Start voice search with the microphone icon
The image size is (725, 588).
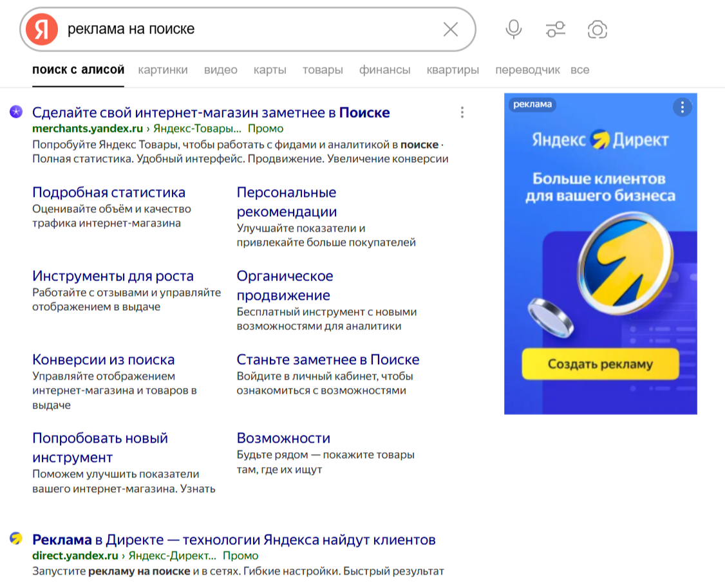[513, 29]
